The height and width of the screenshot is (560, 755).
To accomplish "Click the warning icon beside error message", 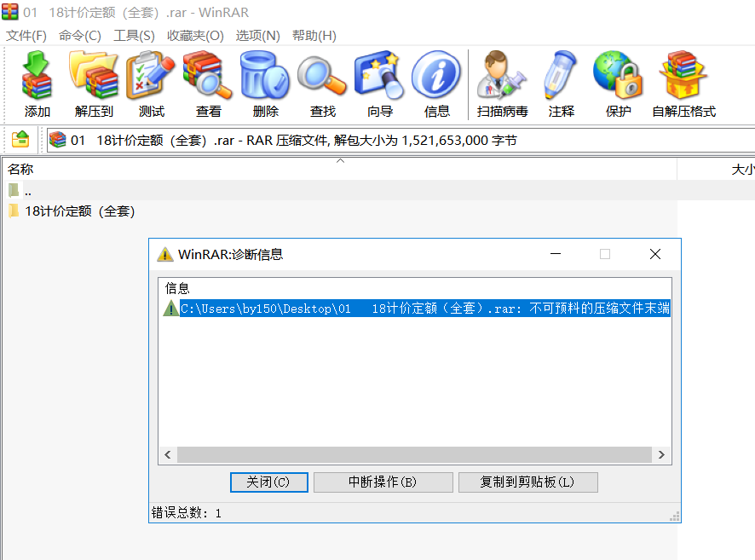I will pos(170,309).
